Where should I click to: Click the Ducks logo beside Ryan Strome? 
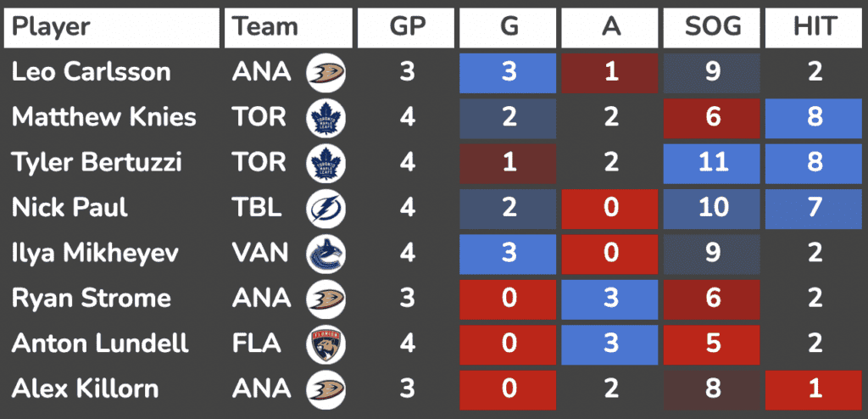(x=322, y=299)
